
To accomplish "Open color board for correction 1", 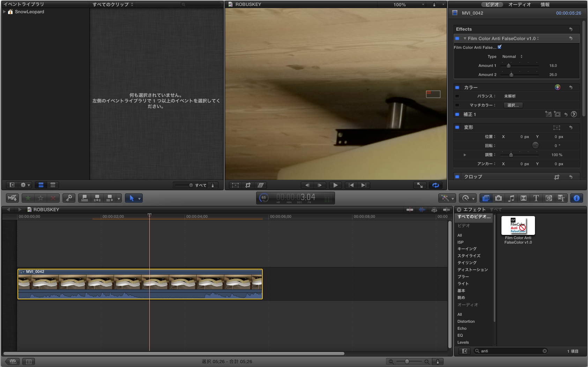I will 574,114.
